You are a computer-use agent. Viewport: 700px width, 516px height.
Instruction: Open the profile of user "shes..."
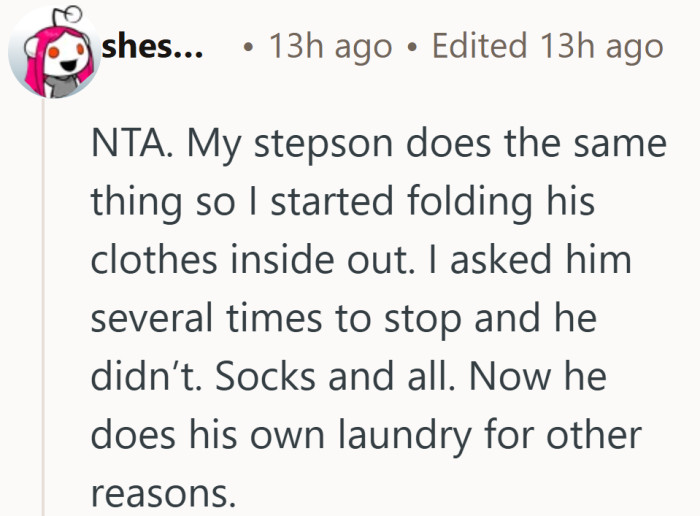coord(153,46)
